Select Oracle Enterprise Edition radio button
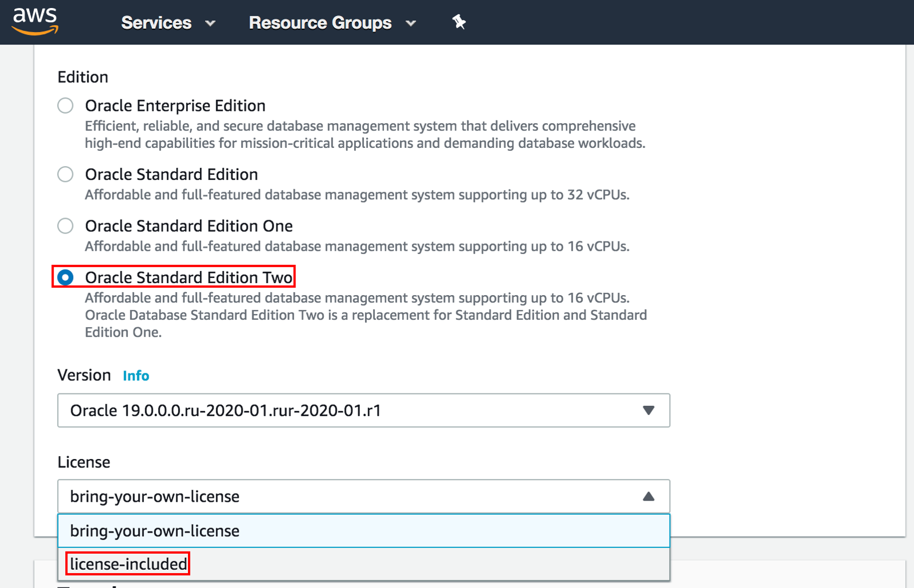 pos(66,106)
